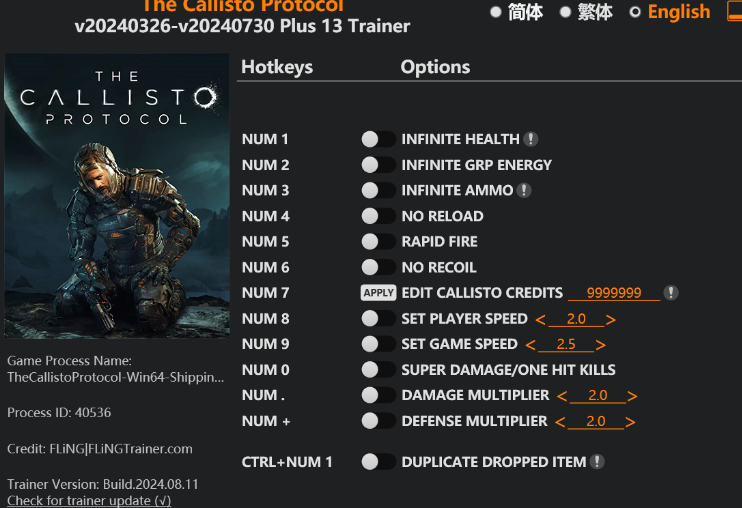The image size is (742, 508).
Task: Turn on Super Damage/One Hit Kills
Action: point(378,369)
